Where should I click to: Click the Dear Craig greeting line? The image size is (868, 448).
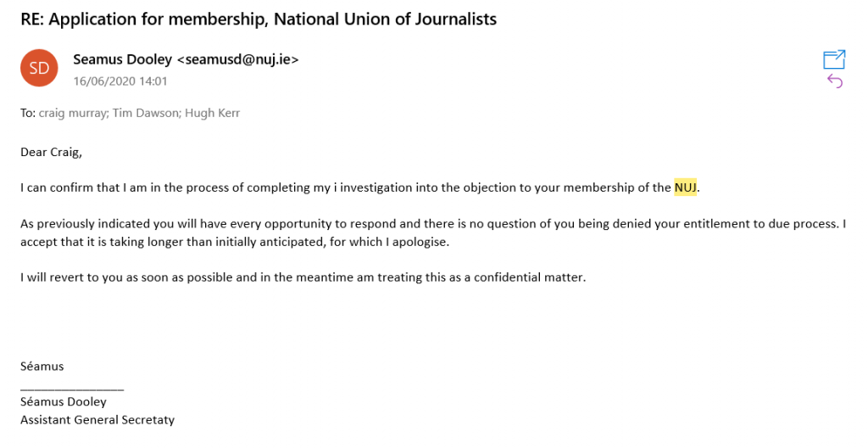[51, 153]
